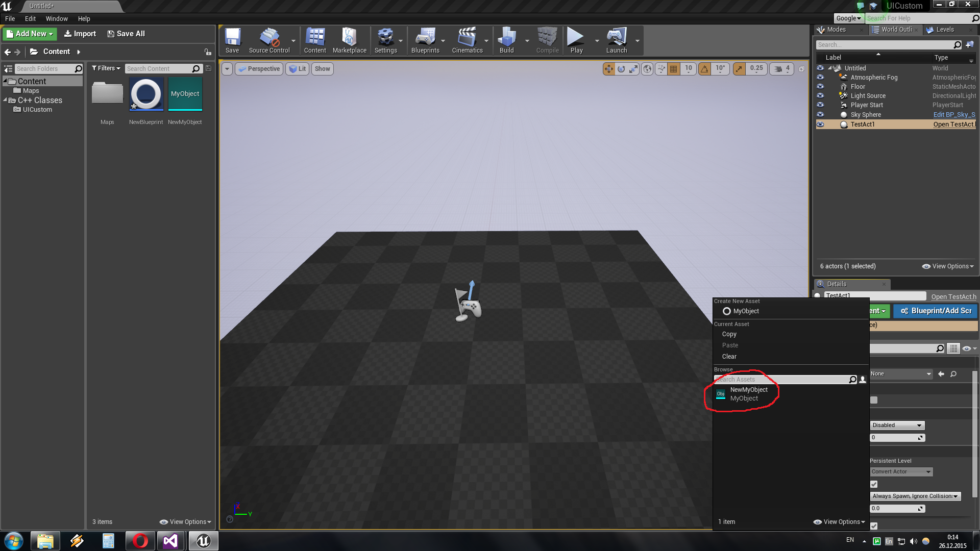This screenshot has height=551, width=980.
Task: Click the Blueprint/Add Script button
Action: 935,311
